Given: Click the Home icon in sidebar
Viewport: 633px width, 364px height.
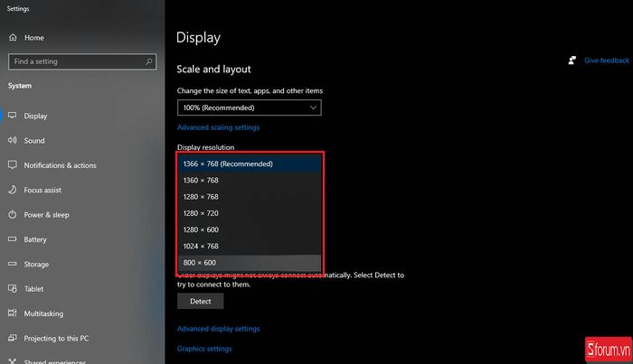Looking at the screenshot, I should point(13,38).
